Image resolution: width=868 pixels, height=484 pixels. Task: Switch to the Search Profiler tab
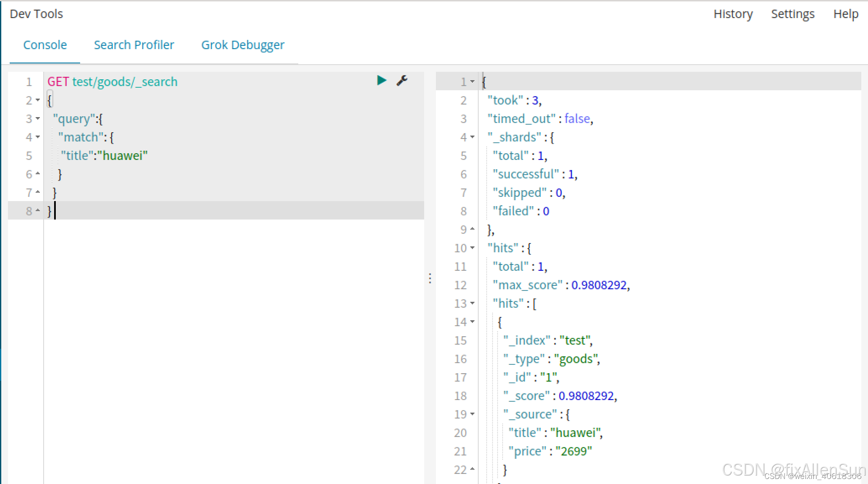pyautogui.click(x=134, y=45)
